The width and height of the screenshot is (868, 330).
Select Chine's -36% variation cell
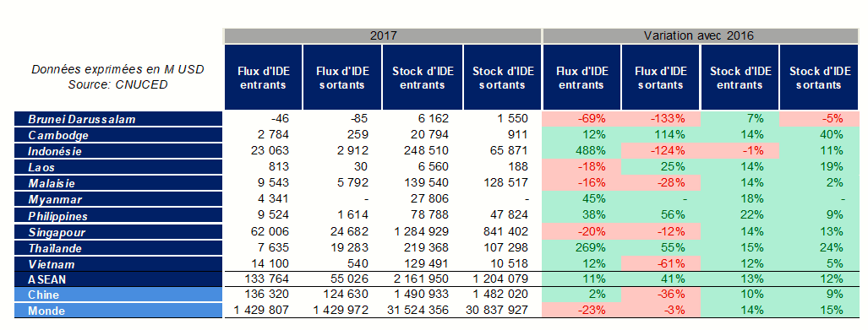(x=661, y=295)
